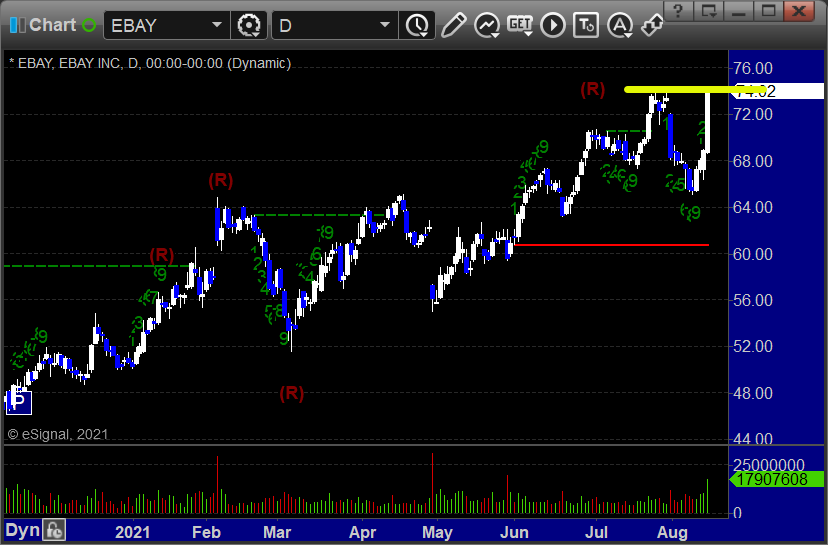Open the help question mark button

tap(679, 11)
